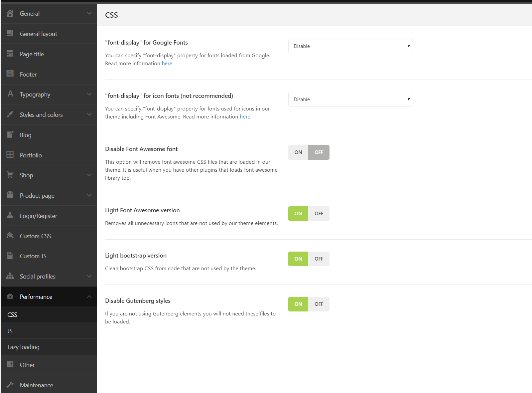Expand the Product page chevron
Viewport: 532px width, 393px height.
point(89,195)
